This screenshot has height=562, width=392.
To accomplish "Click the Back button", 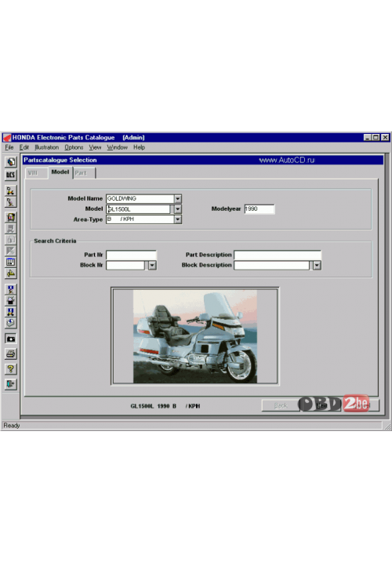I will pos(281,405).
